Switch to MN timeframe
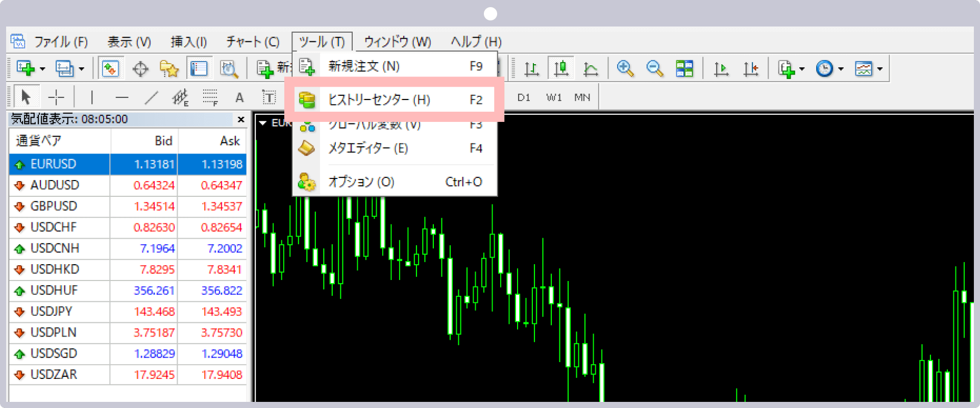 [582, 97]
